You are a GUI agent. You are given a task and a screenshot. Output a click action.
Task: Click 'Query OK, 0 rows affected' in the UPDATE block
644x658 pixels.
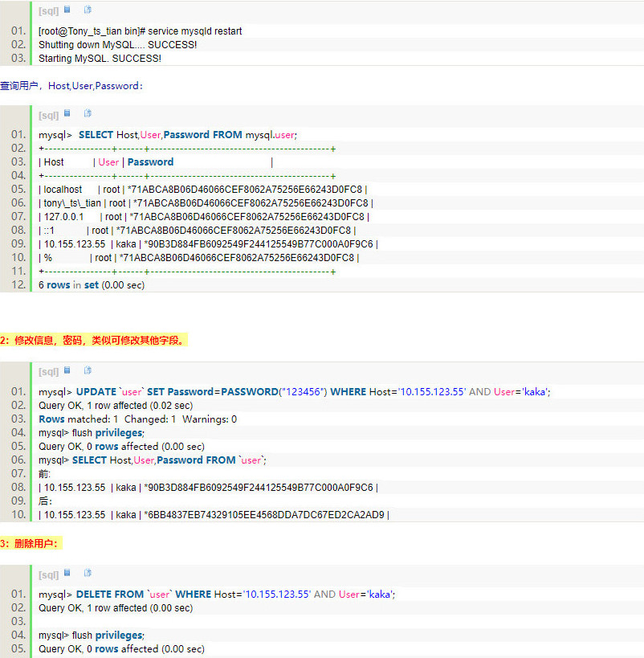pyautogui.click(x=122, y=446)
